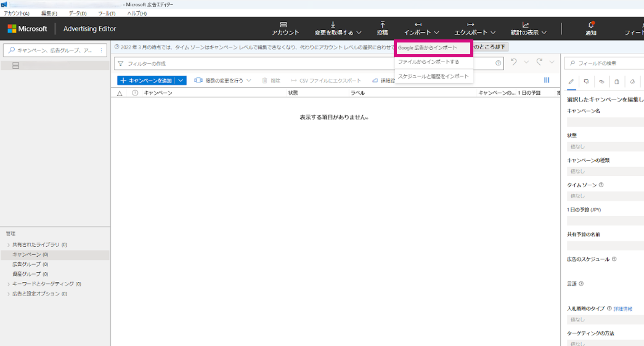Viewport: 644px width, 346px height.
Task: Expand 共有されたライブラリ tree node
Action: (9, 244)
